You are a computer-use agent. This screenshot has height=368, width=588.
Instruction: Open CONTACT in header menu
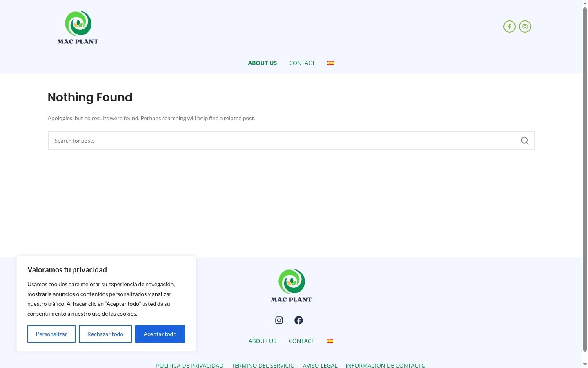pyautogui.click(x=302, y=63)
